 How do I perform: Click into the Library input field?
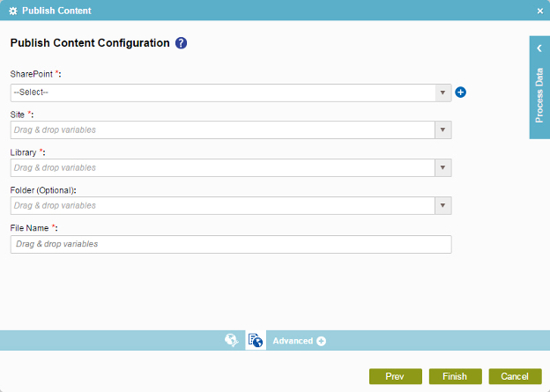223,168
